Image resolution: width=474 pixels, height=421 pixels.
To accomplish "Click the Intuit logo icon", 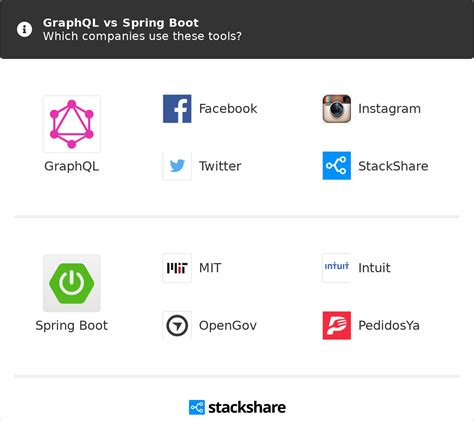I will (337, 268).
